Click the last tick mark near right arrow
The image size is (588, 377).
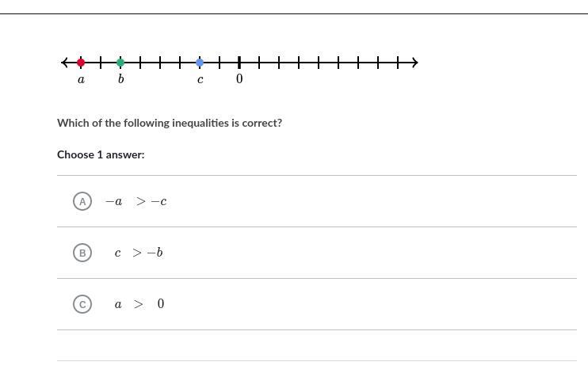[x=398, y=63]
